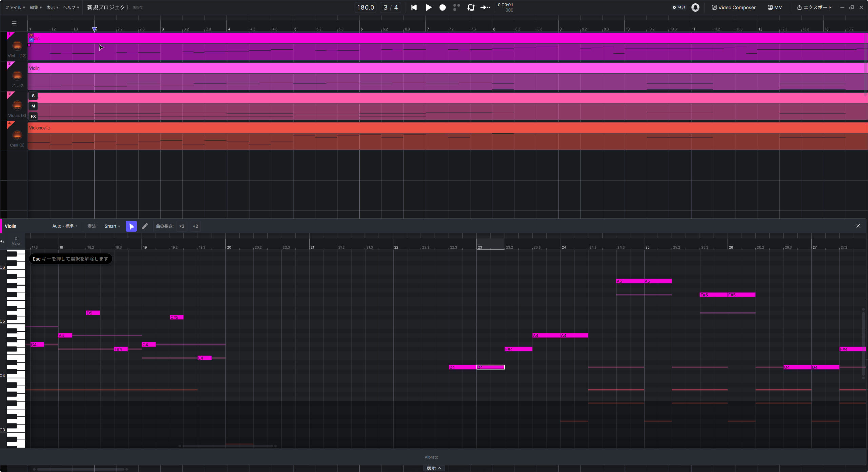The image size is (868, 472).
Task: Start playback with the main Play button
Action: click(x=429, y=7)
